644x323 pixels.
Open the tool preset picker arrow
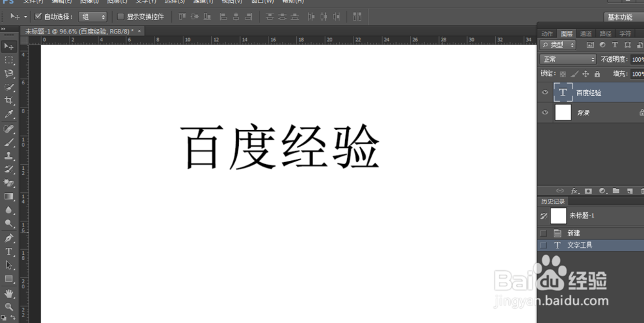26,17
